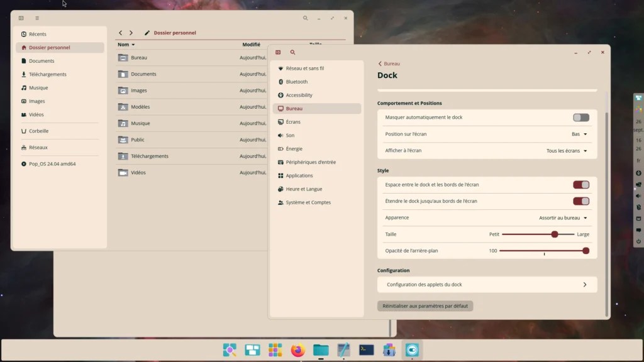The height and width of the screenshot is (362, 644).
Task: Launch the Terminal from the dock
Action: coord(367,349)
